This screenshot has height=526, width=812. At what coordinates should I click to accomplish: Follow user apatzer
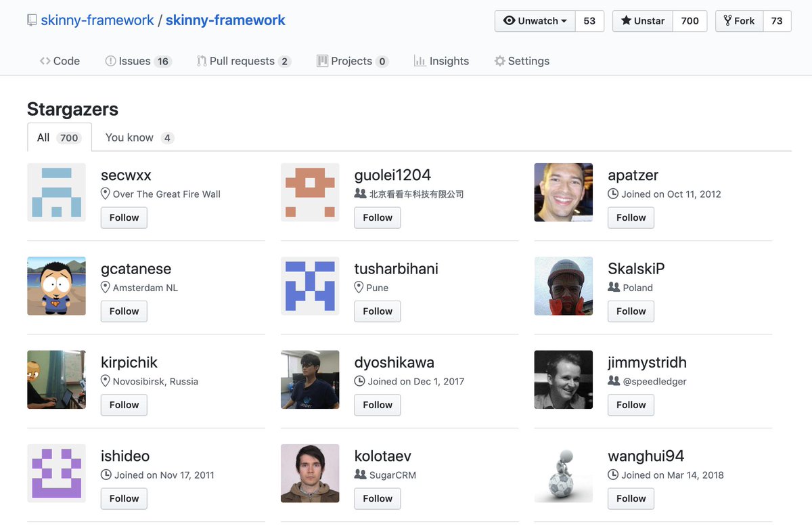631,217
